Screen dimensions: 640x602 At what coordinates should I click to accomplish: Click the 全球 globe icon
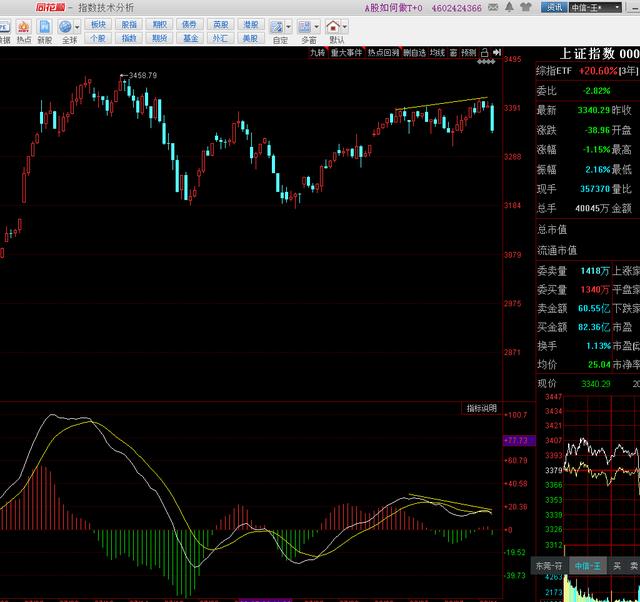coord(66,27)
